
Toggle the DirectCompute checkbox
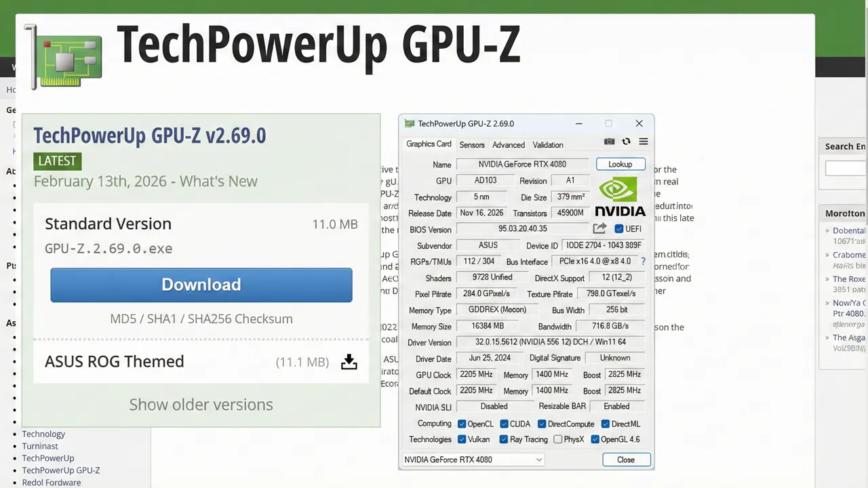point(542,424)
